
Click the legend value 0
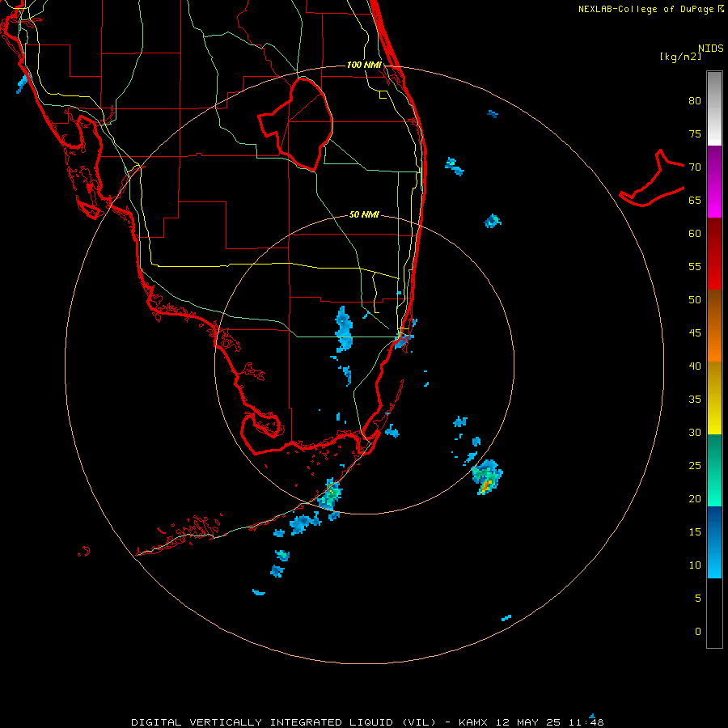[x=698, y=632]
